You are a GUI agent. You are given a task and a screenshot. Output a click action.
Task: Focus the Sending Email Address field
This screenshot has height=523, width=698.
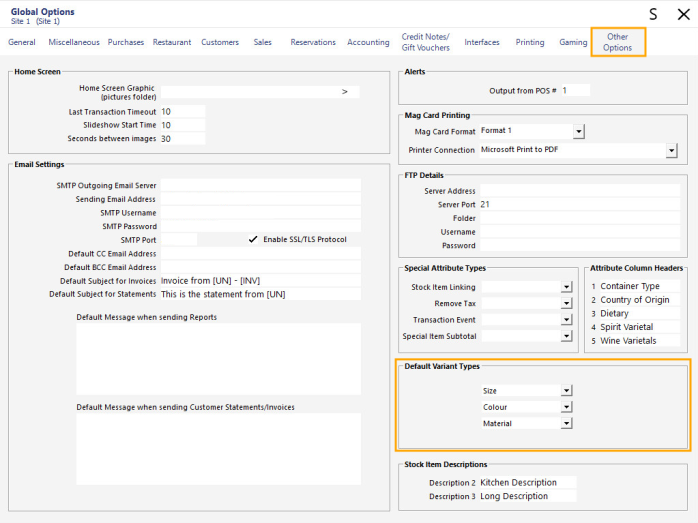(260, 199)
